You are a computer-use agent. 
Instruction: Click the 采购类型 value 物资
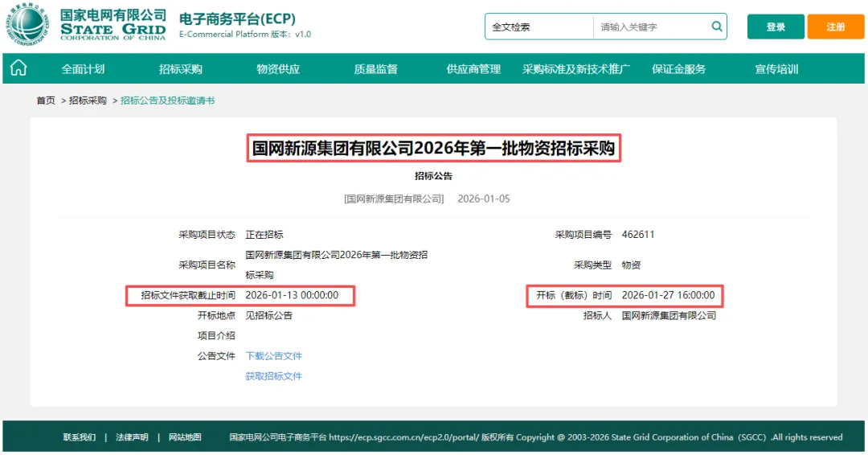[631, 265]
